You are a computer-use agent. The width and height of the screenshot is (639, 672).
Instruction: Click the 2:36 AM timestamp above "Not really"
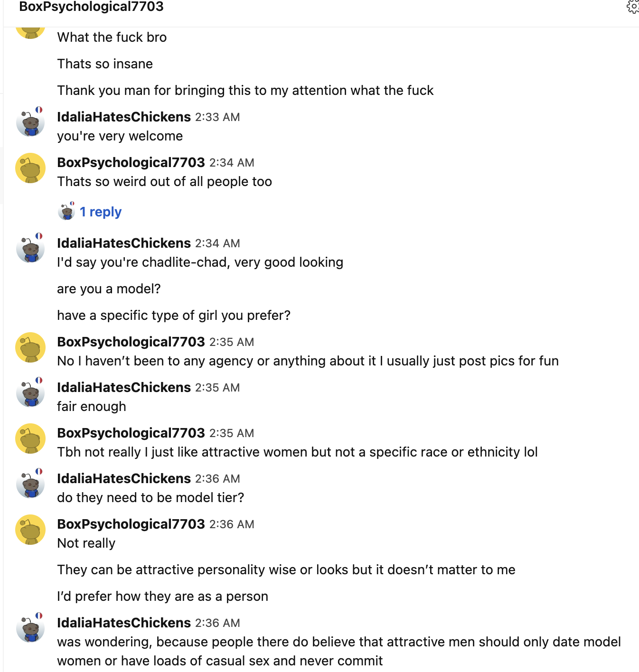click(232, 524)
